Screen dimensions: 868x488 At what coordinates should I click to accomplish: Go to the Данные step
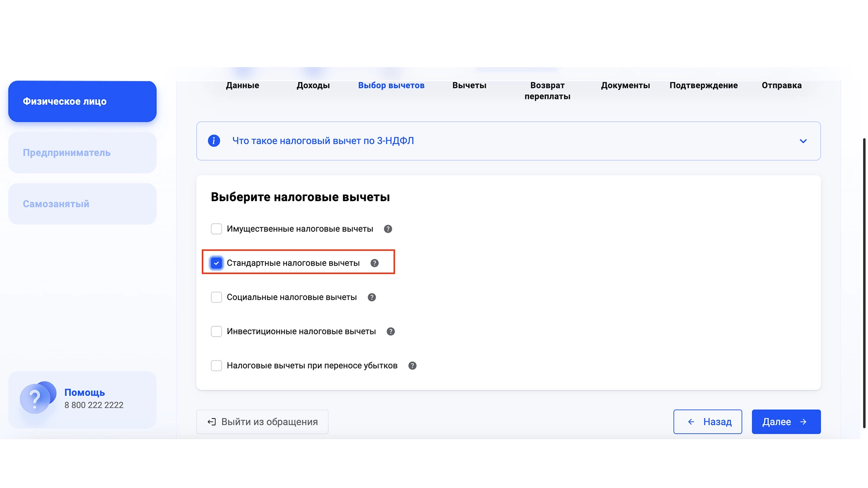pyautogui.click(x=242, y=85)
